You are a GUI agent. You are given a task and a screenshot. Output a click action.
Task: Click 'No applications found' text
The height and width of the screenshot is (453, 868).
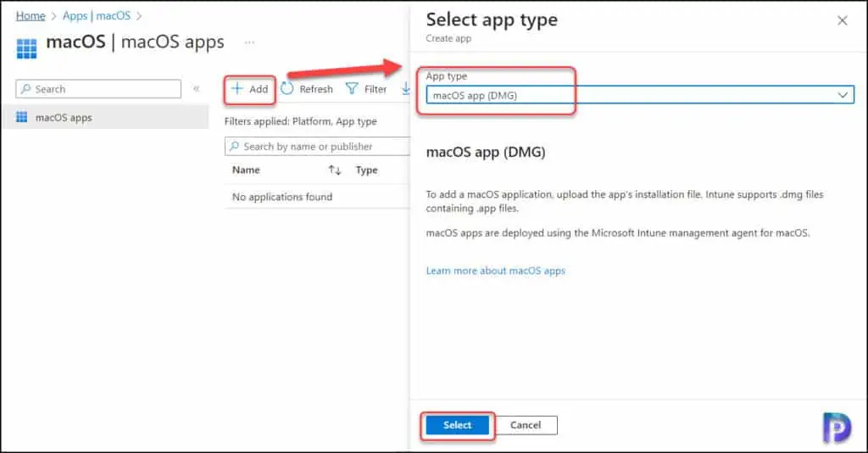[282, 197]
